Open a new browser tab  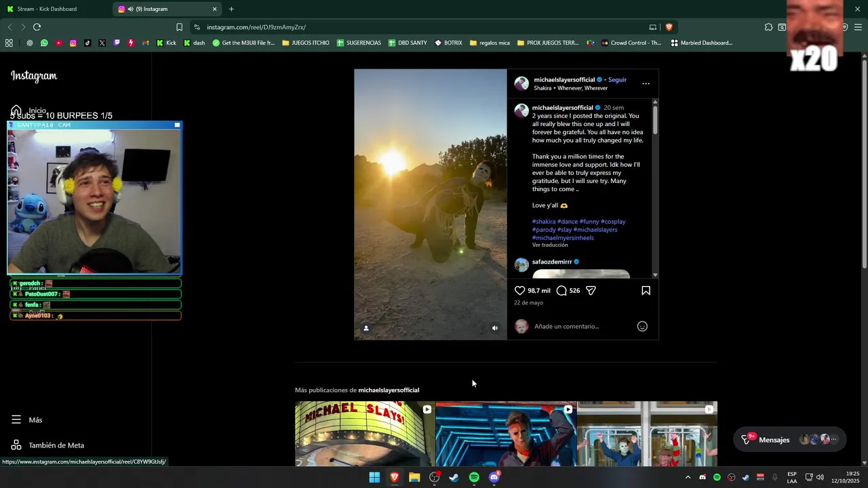coord(231,9)
